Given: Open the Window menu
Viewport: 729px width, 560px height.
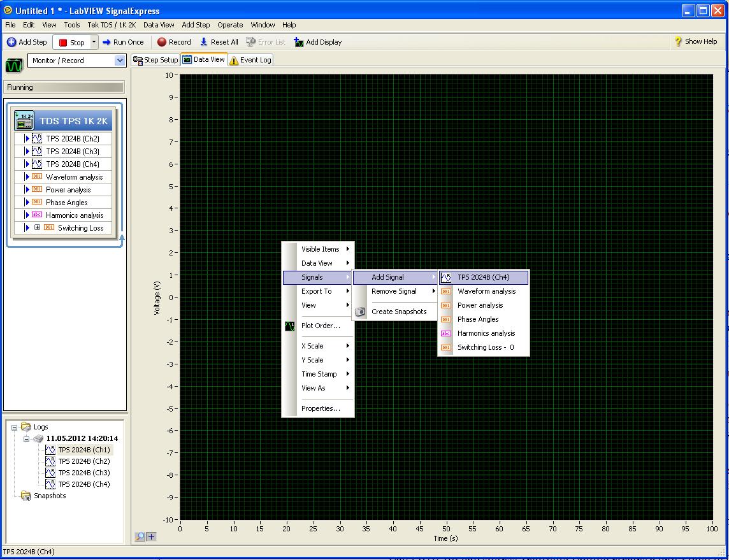Looking at the screenshot, I should [x=263, y=25].
